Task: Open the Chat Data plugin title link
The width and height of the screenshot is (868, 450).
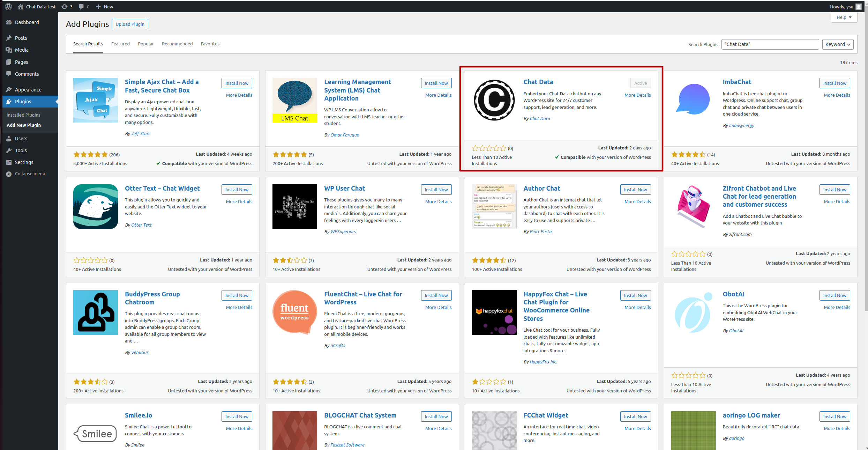Action: tap(538, 82)
